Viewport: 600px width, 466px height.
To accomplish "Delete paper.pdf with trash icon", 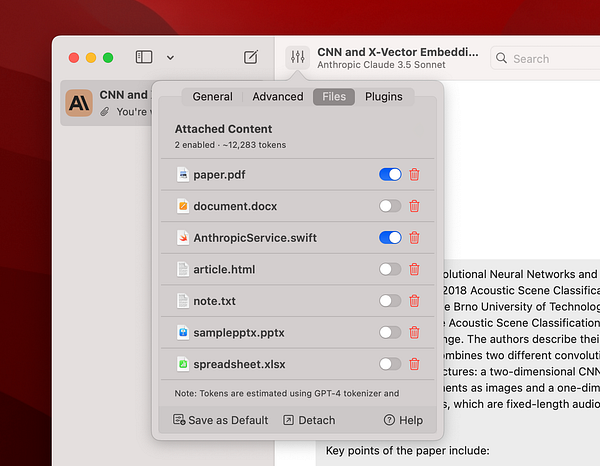I will pyautogui.click(x=414, y=174).
